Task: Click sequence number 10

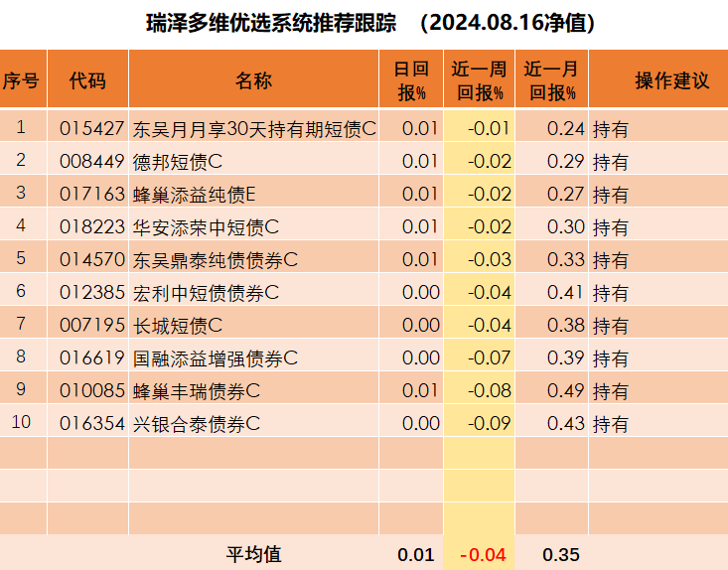Action: click(x=21, y=422)
